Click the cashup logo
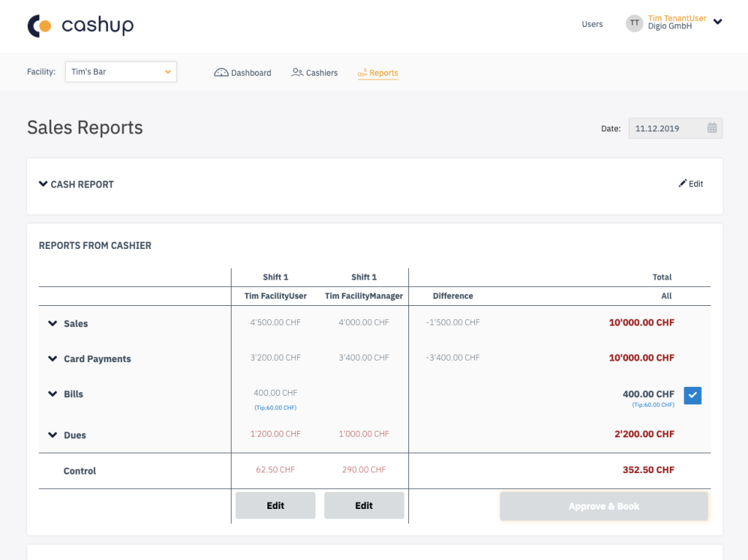Viewport: 748px width, 560px height. [x=80, y=26]
